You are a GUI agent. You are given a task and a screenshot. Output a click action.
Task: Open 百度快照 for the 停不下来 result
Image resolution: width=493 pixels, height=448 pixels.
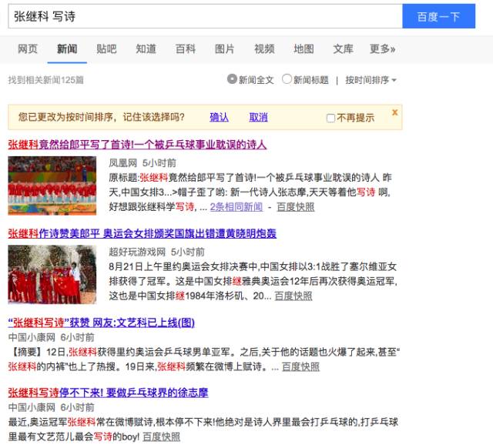[x=161, y=436]
